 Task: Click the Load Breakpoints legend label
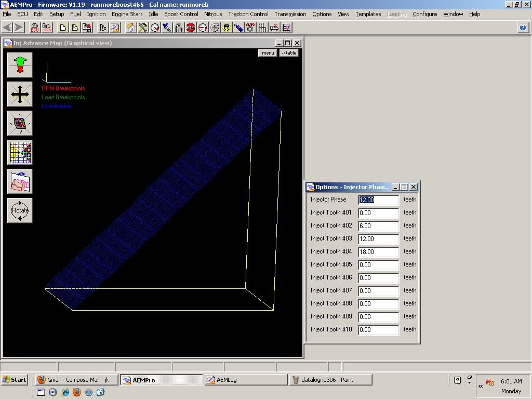click(63, 97)
